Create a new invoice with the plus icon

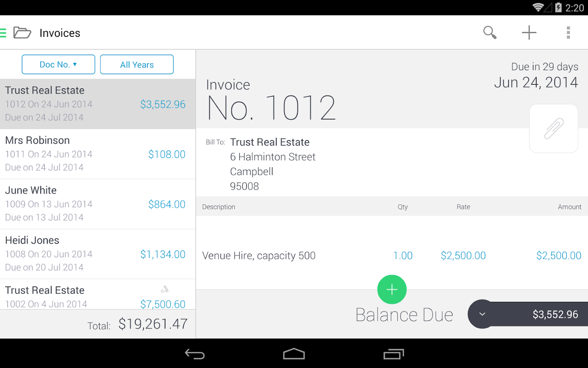529,32
